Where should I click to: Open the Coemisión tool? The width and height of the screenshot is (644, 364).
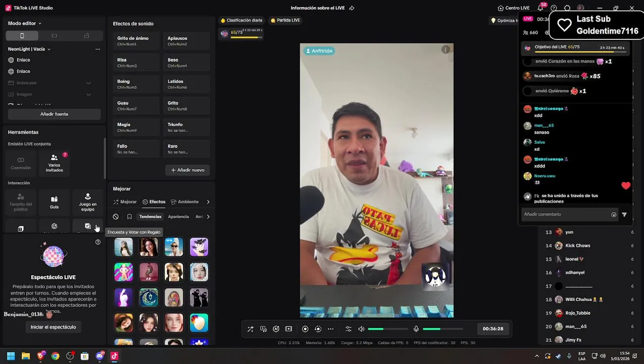pos(21,162)
